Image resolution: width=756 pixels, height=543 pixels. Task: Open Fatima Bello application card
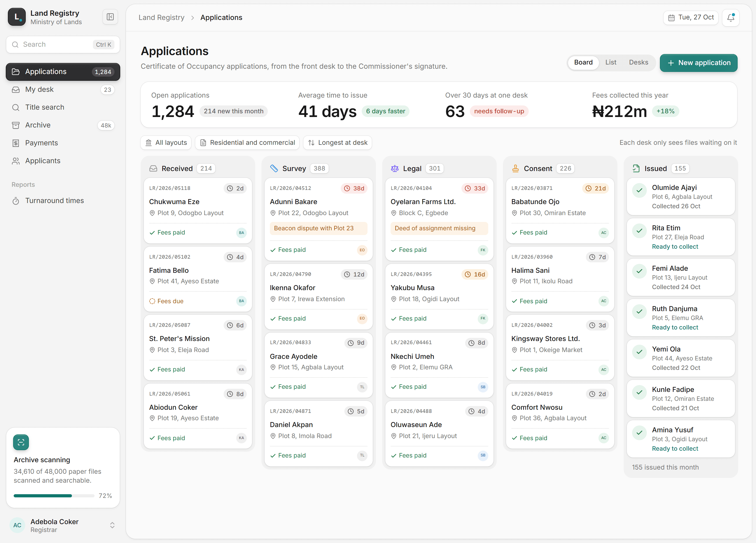click(x=198, y=279)
